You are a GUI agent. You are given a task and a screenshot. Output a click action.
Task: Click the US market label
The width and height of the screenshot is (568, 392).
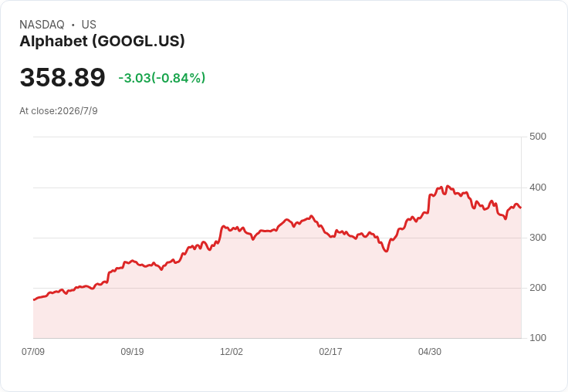tap(89, 24)
